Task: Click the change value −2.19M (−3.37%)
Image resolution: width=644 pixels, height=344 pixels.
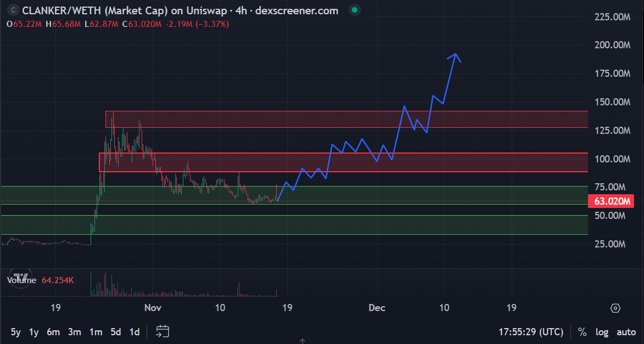Action: point(197,24)
